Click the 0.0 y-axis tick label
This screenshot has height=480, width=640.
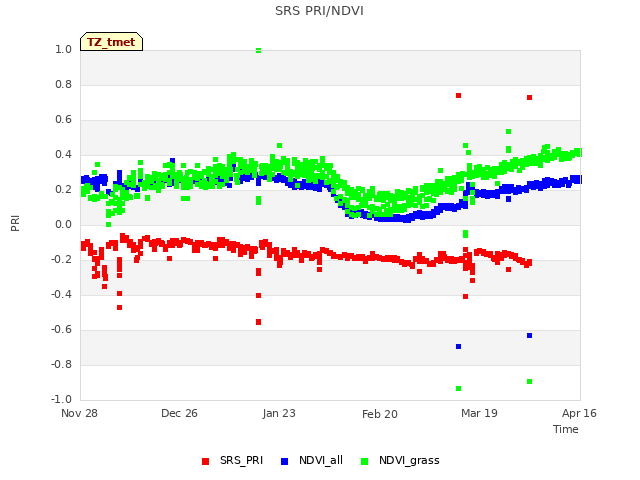63,224
